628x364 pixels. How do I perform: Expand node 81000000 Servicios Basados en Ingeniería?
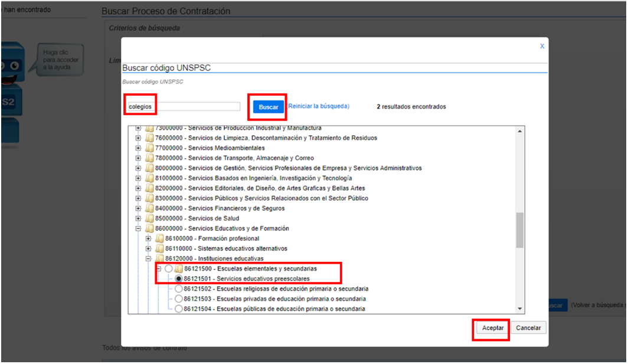(138, 178)
